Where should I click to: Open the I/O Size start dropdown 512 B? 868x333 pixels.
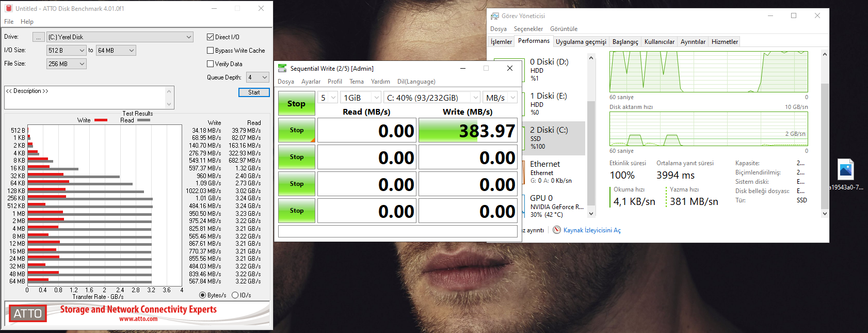click(67, 50)
